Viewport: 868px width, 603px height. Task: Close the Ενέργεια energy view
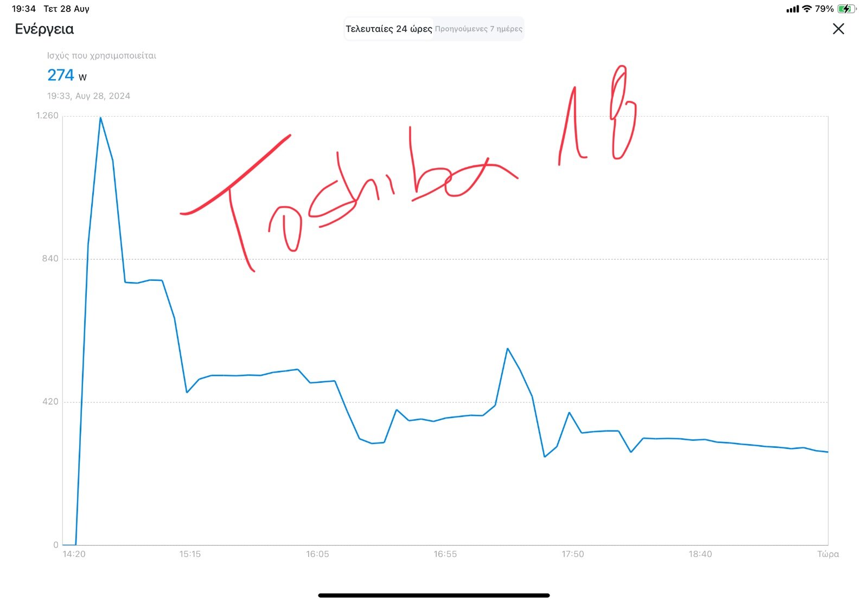coord(838,29)
